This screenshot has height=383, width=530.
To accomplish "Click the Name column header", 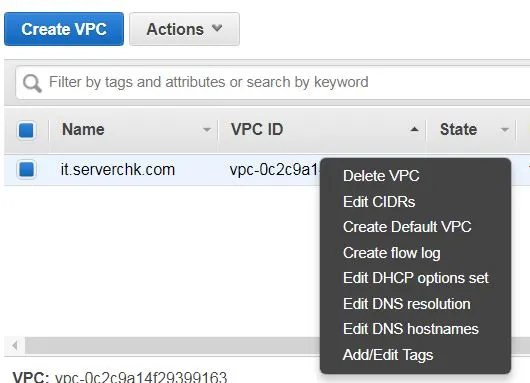I will tap(83, 129).
